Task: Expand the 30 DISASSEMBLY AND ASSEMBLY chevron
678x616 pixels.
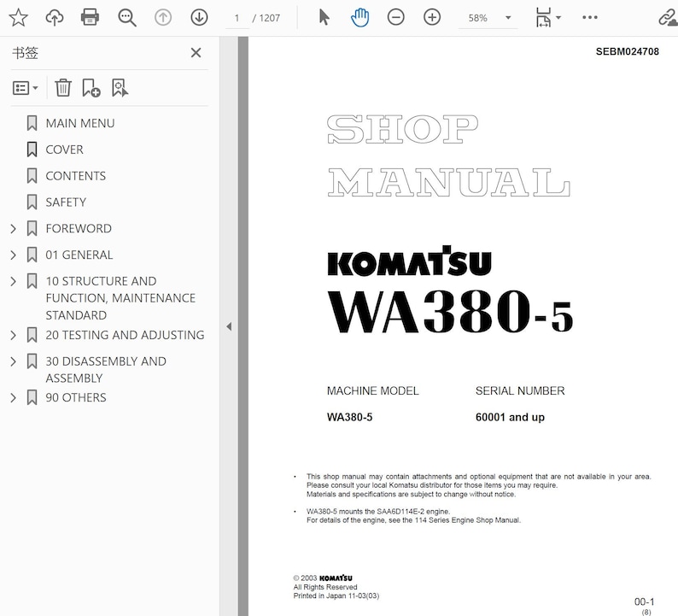Action: coord(14,361)
